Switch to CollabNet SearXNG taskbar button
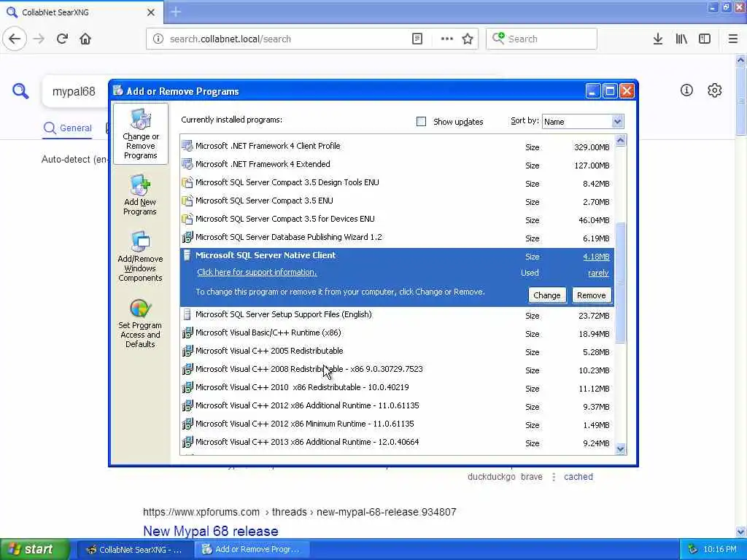Screen dimensions: 747x560 (x=134, y=550)
